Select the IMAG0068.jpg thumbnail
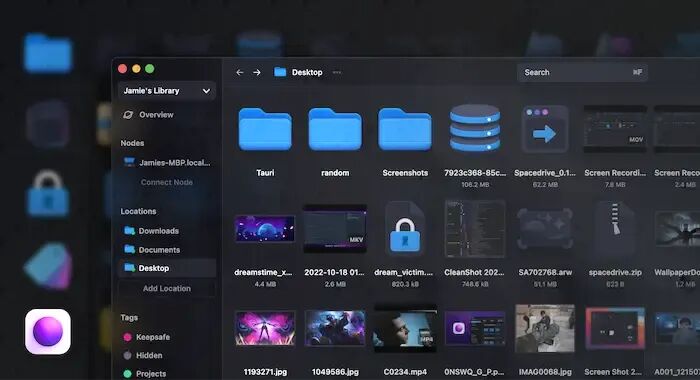The image size is (700, 380). pos(545,329)
